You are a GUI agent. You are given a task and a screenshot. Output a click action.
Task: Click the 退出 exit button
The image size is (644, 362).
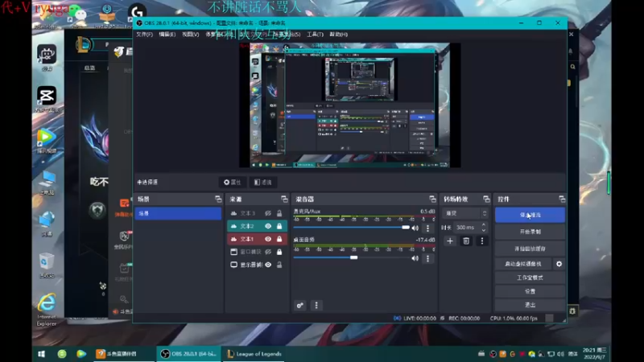(x=530, y=305)
